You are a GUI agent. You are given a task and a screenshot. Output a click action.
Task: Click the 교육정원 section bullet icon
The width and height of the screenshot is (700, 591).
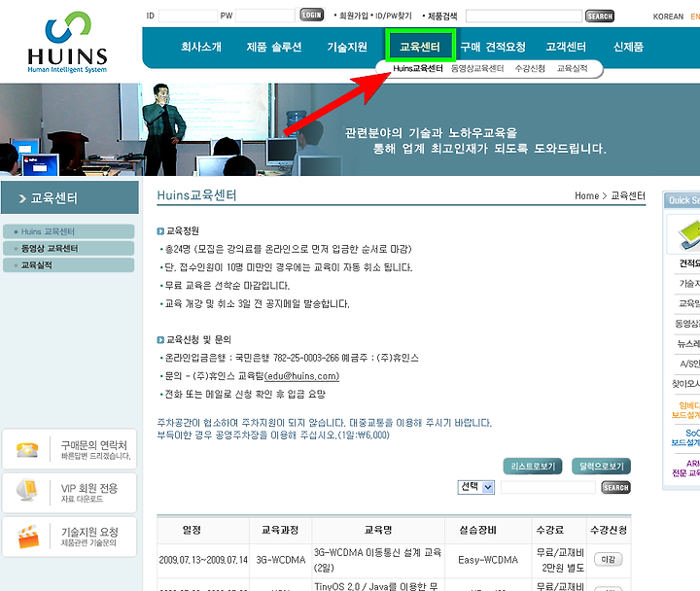[x=160, y=231]
